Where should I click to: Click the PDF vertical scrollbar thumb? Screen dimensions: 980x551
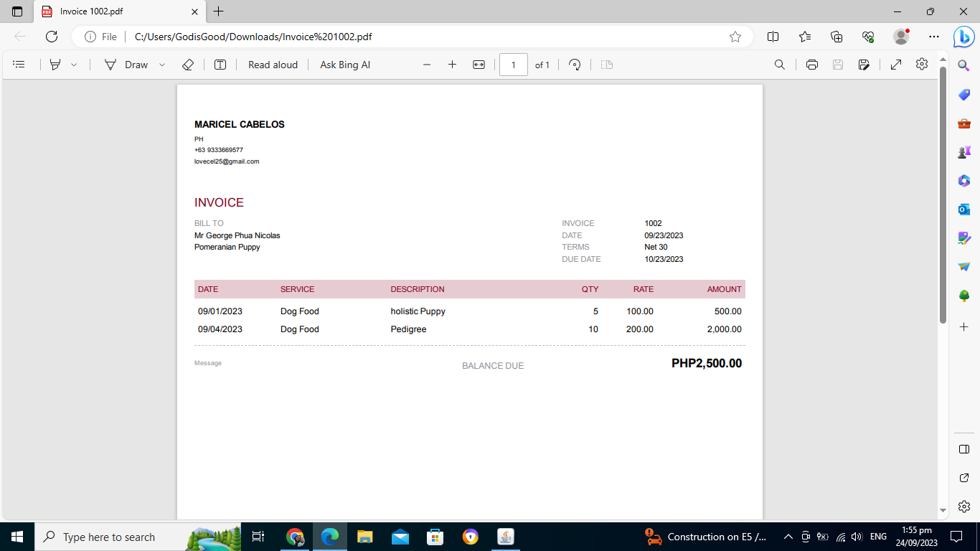(x=943, y=194)
